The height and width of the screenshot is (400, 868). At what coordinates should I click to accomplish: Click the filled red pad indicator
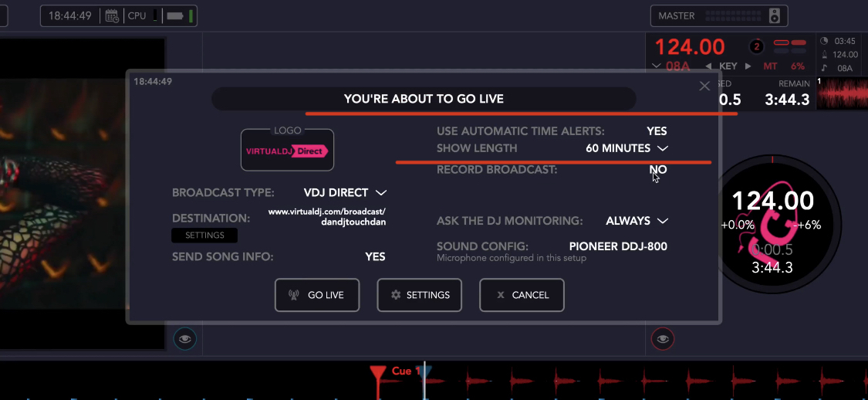(799, 42)
